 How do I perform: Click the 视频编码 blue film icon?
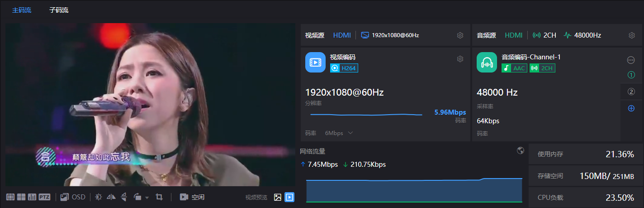(315, 63)
